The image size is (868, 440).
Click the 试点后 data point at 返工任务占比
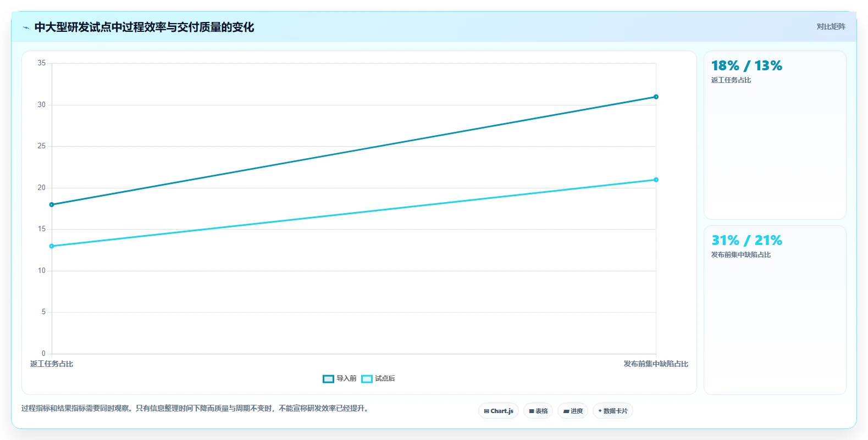coord(52,246)
